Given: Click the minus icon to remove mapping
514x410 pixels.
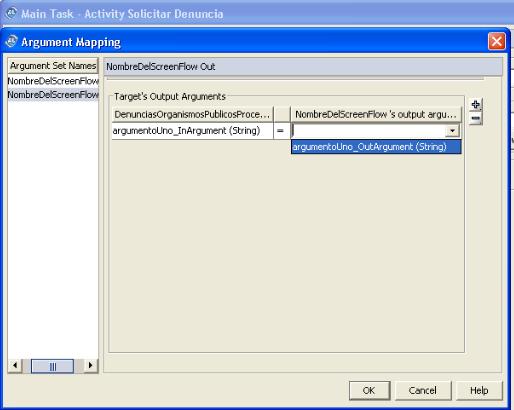Looking at the screenshot, I should pos(475,118).
